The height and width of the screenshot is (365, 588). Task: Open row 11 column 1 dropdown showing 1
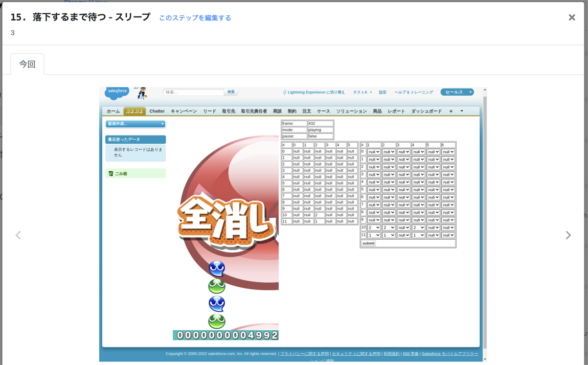point(373,235)
